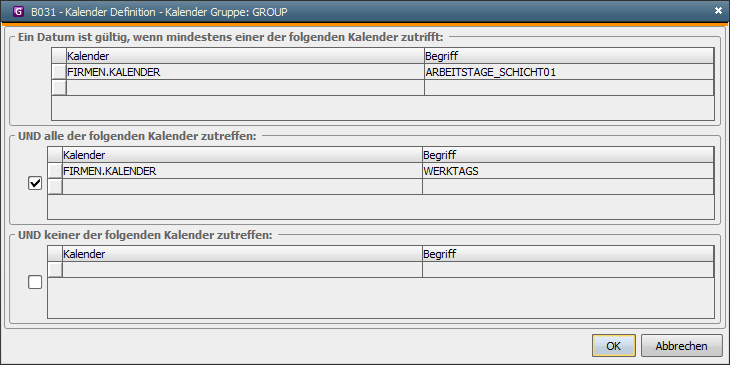Uncheck the 'UND alle der folgenden Kalender' checkbox
The image size is (730, 365).
click(35, 183)
